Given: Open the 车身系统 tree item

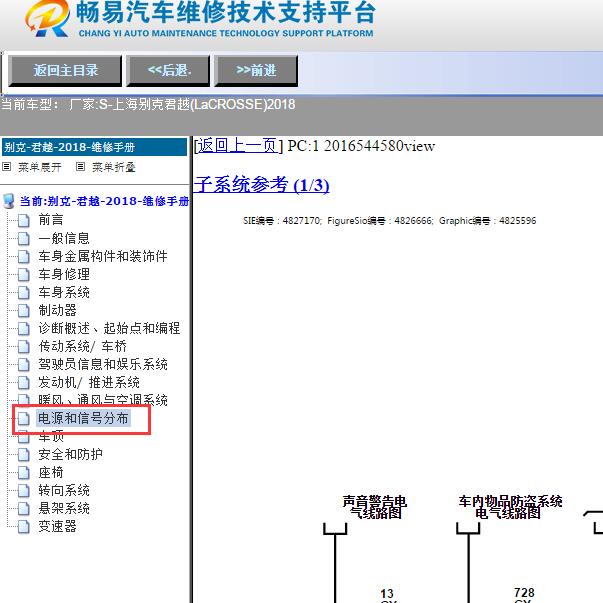Looking at the screenshot, I should tap(64, 292).
